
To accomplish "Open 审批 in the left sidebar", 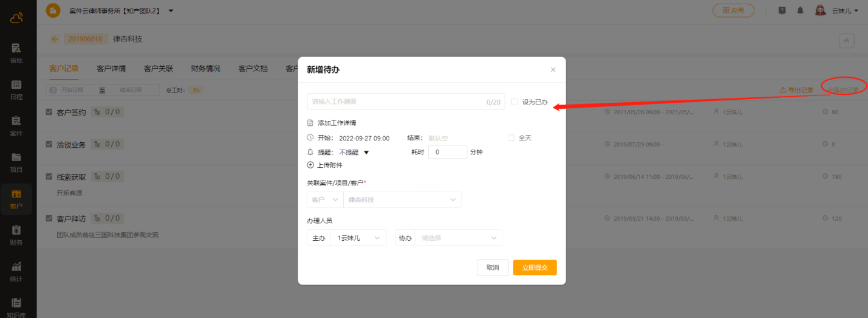I will tap(16, 53).
